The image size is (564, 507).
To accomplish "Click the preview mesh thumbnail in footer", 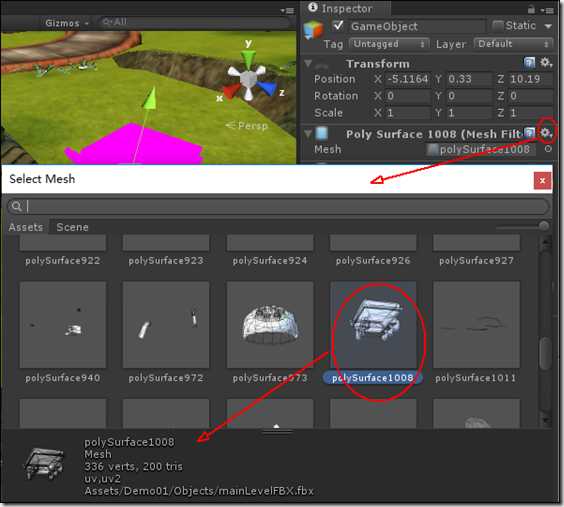I will [45, 464].
